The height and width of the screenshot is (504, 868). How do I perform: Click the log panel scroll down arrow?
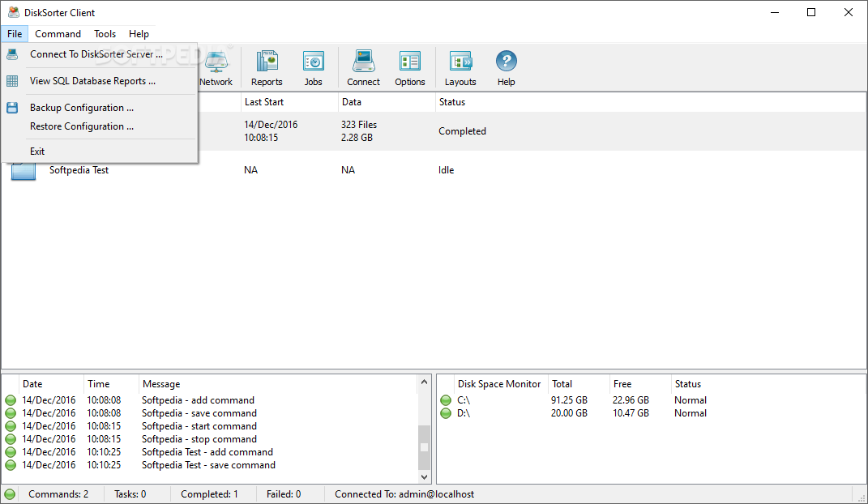click(x=424, y=477)
